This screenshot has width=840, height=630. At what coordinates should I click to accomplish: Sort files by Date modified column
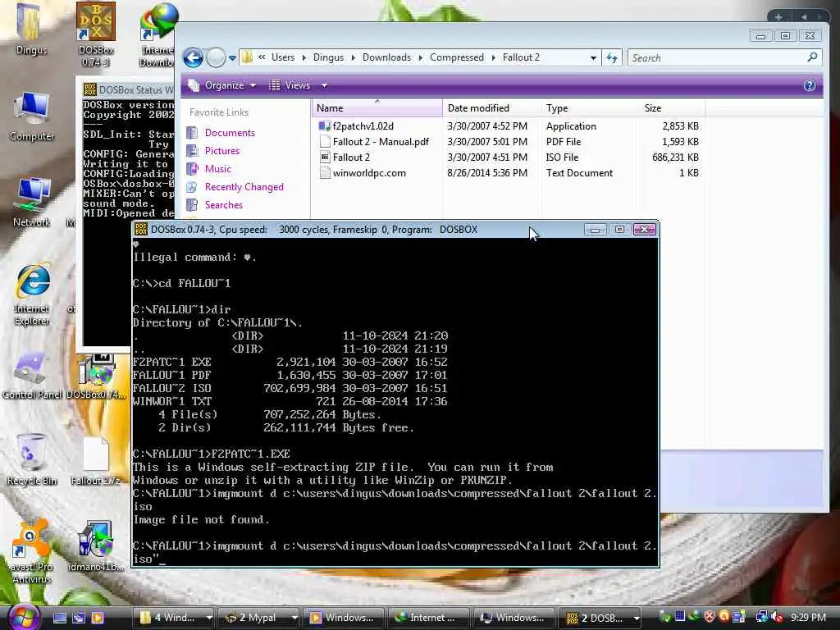[x=492, y=108]
